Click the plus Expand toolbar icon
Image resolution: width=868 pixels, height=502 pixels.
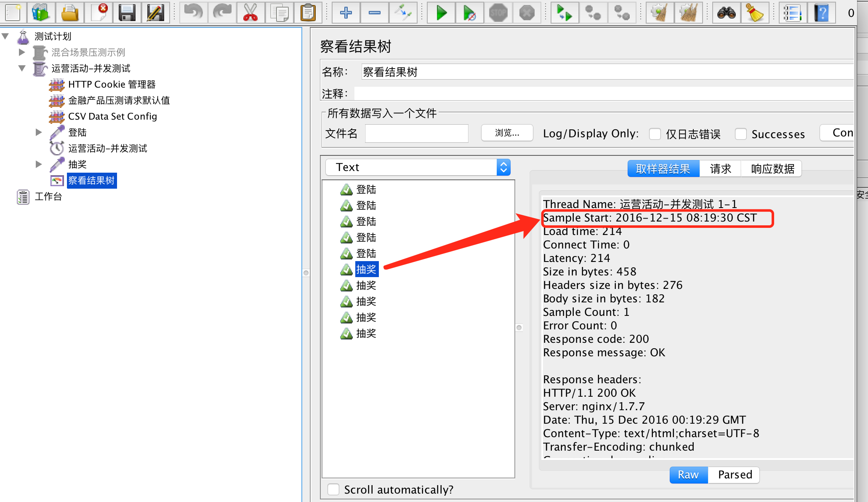(346, 13)
